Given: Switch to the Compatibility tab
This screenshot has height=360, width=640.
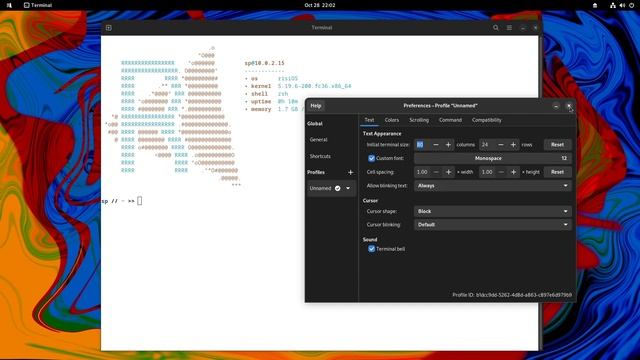Looking at the screenshot, I should (487, 120).
